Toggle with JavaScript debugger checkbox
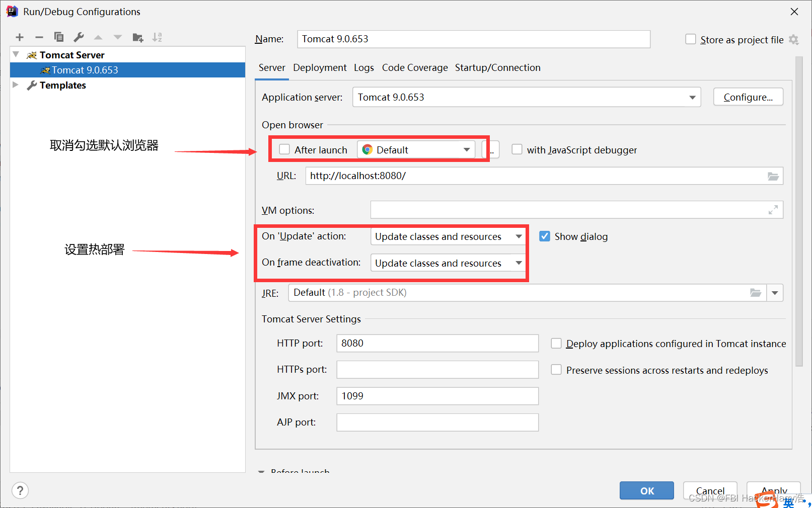The width and height of the screenshot is (812, 508). (517, 149)
